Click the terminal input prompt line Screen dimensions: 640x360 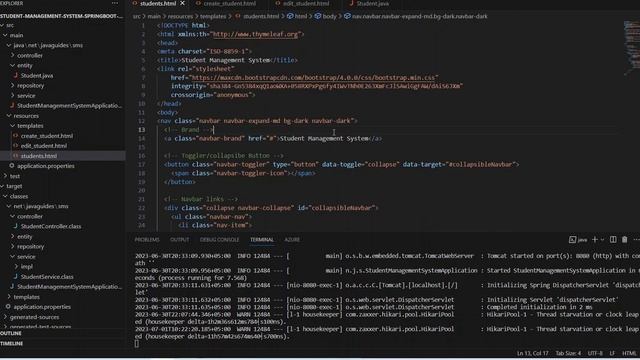point(137,344)
